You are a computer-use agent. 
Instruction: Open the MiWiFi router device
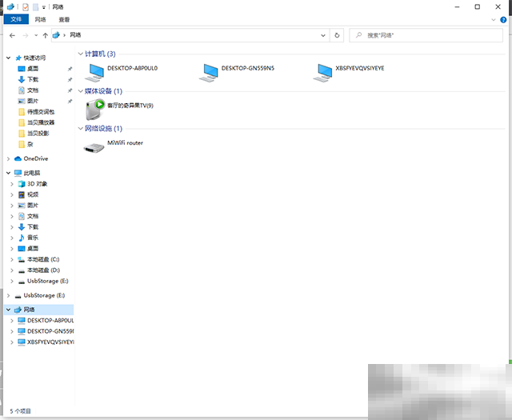(x=94, y=148)
